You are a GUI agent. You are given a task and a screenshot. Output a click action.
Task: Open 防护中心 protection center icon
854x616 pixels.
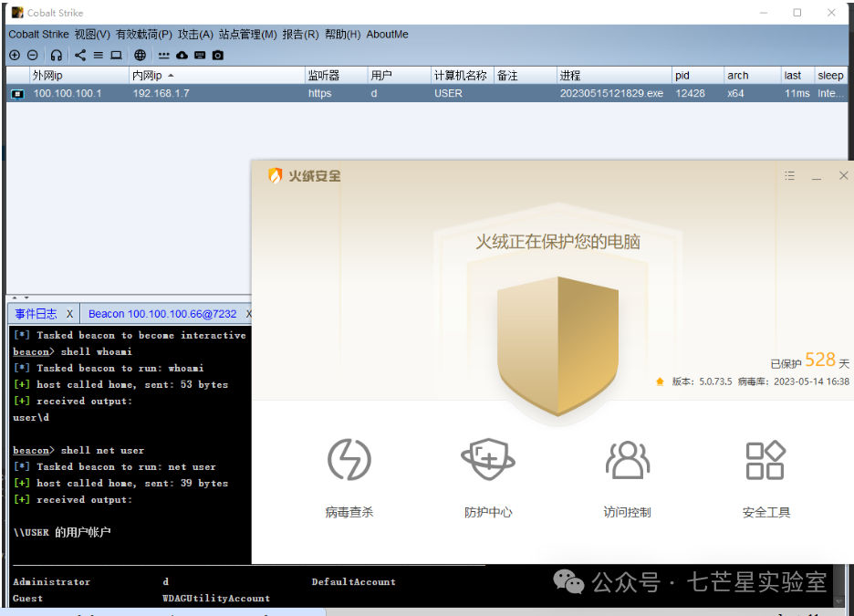488,459
